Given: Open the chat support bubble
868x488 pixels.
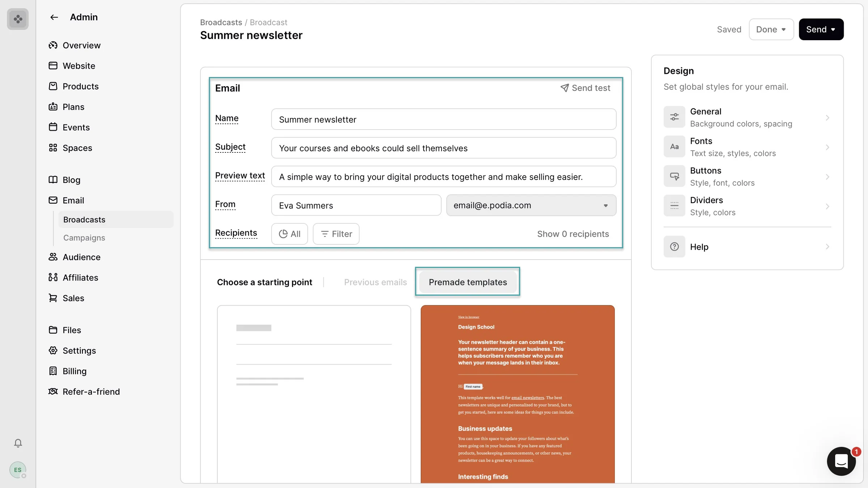Looking at the screenshot, I should [x=842, y=461].
